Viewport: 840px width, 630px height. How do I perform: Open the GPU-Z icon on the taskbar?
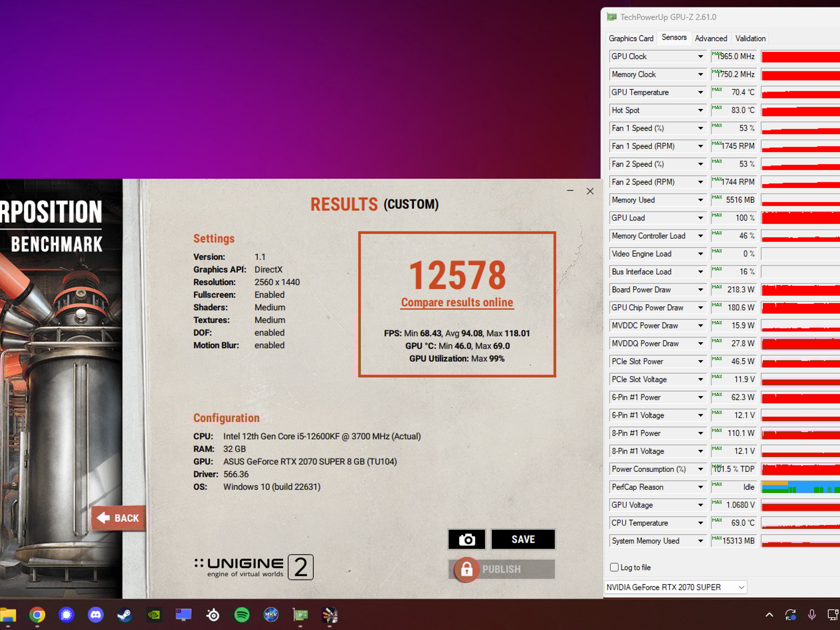click(301, 616)
